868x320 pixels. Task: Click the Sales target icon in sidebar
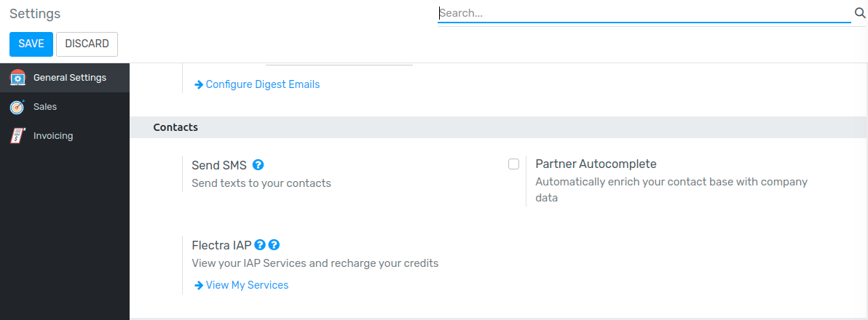(17, 107)
